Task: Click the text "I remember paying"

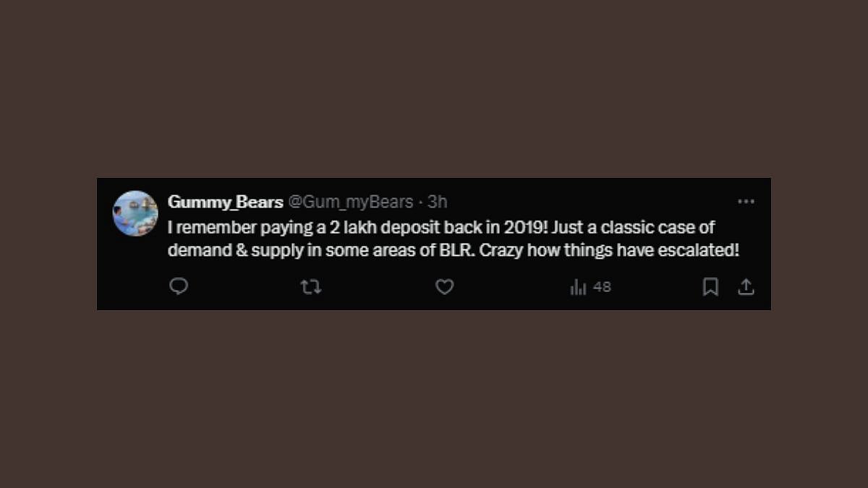Action: [218, 228]
